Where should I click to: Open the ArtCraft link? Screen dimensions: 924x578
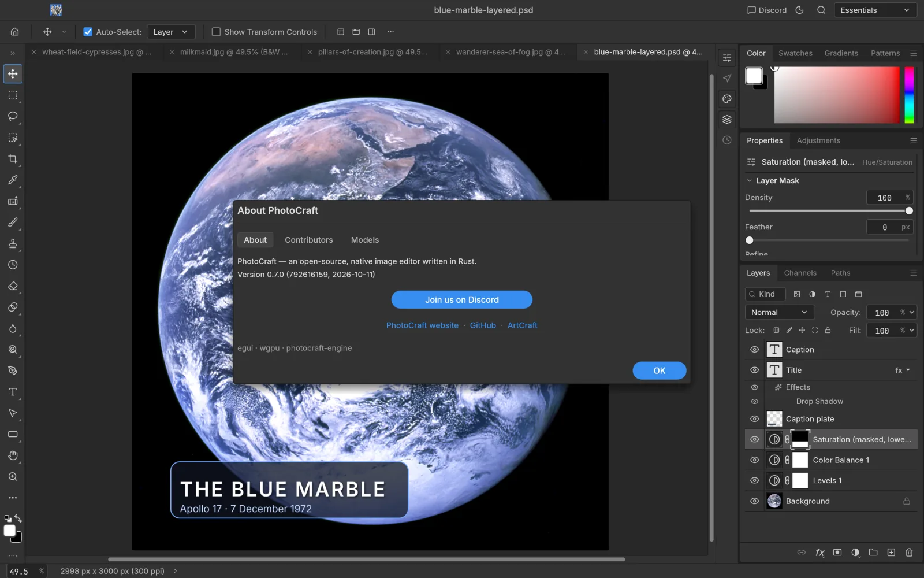coord(522,325)
